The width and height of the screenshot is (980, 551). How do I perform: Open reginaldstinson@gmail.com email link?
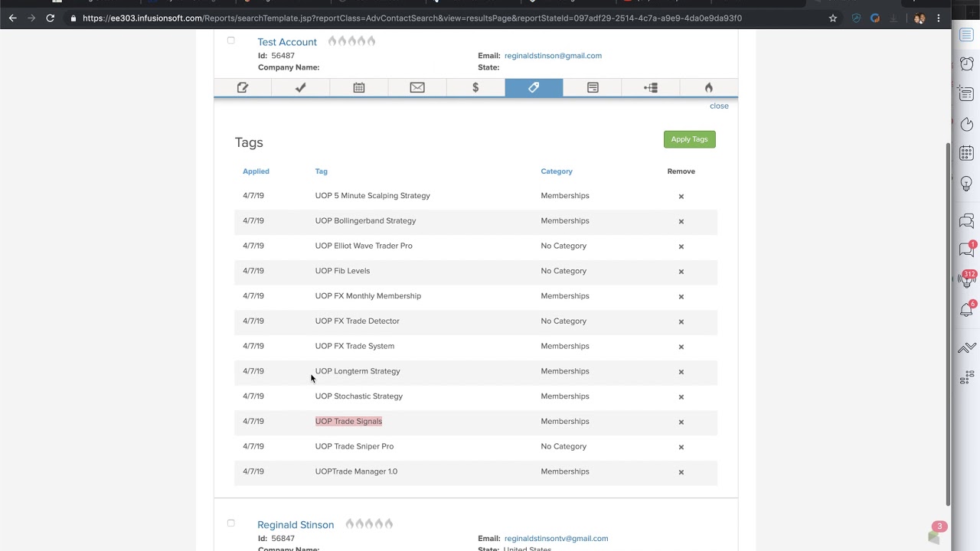553,56
